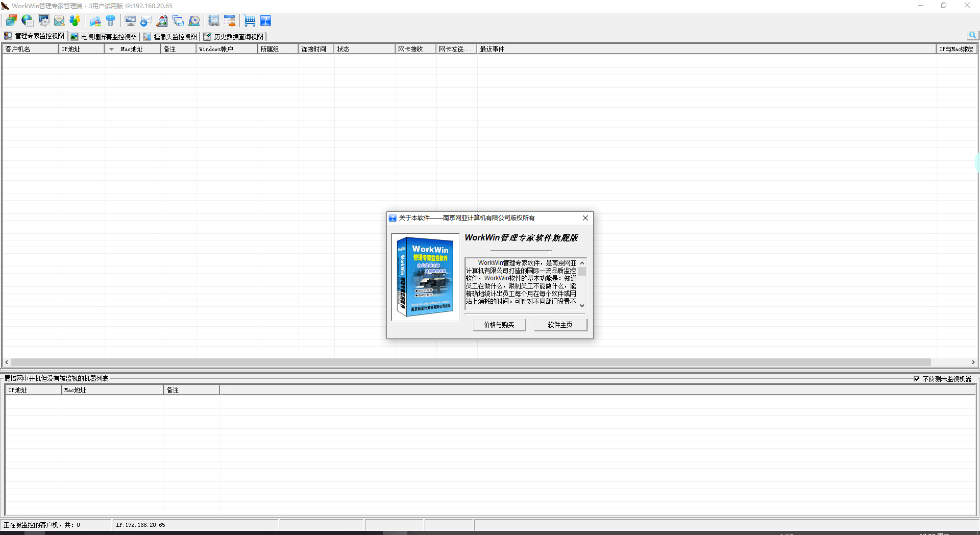Click the blue key toolbar icon

(111, 20)
